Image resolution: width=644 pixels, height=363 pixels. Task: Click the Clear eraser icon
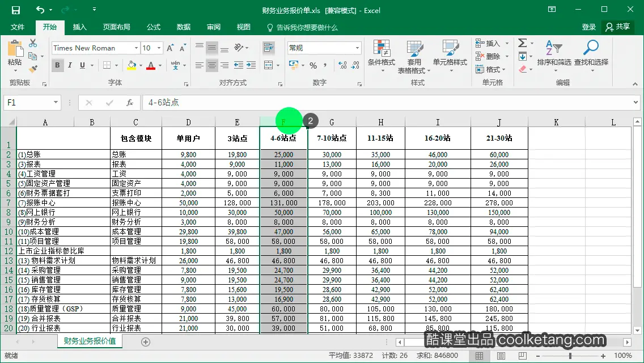click(523, 69)
